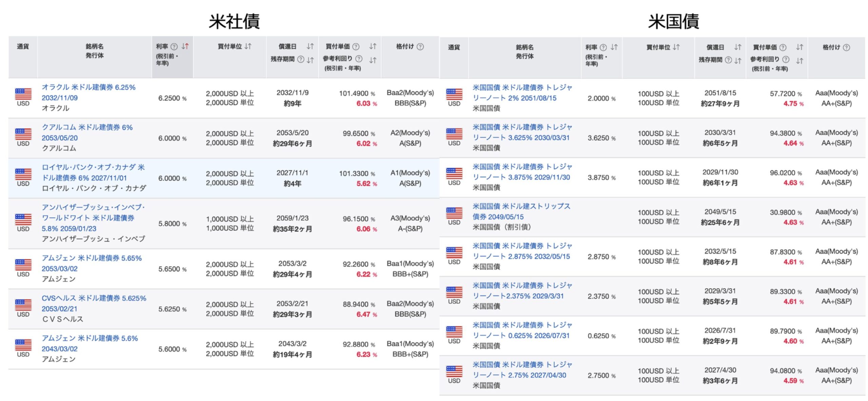Screen dimensions: 868x401
Task: Open 参考利回り help icon in 米社債 table
Action: pyautogui.click(x=359, y=59)
